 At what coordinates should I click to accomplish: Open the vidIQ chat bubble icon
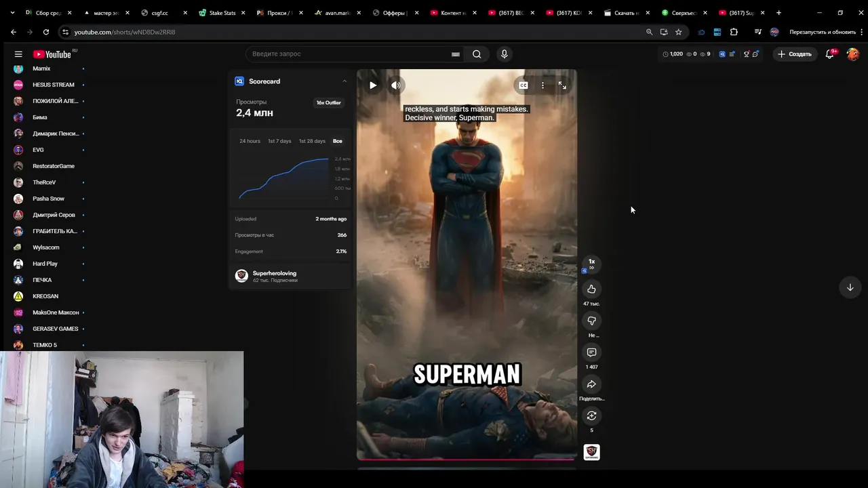755,54
